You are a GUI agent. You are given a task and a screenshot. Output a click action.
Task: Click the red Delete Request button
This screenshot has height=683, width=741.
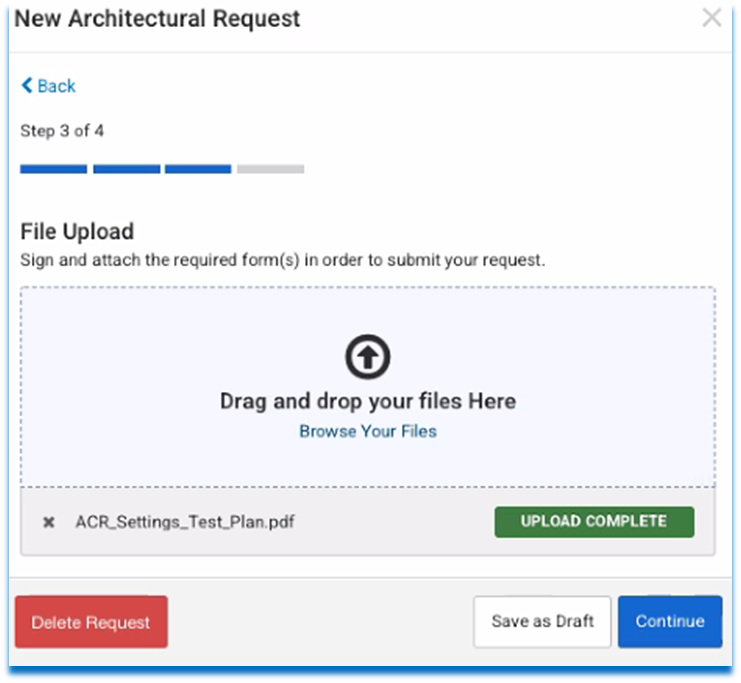click(91, 622)
